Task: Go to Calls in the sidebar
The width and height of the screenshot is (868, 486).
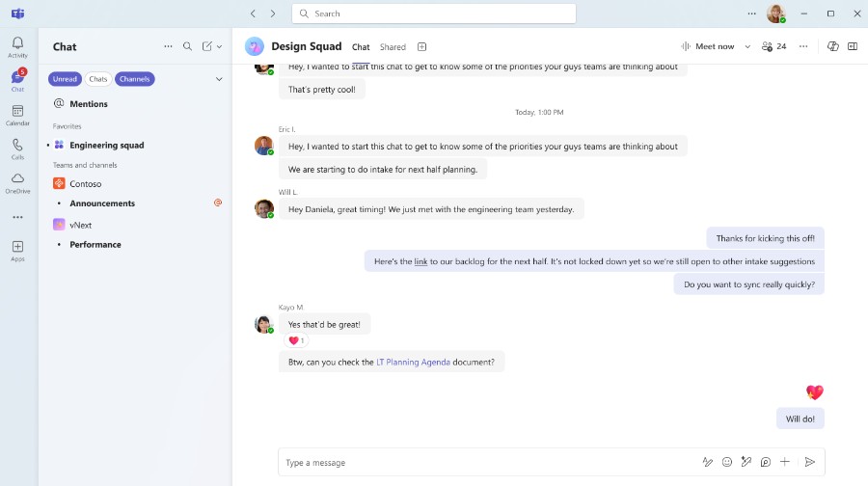Action: pyautogui.click(x=17, y=149)
